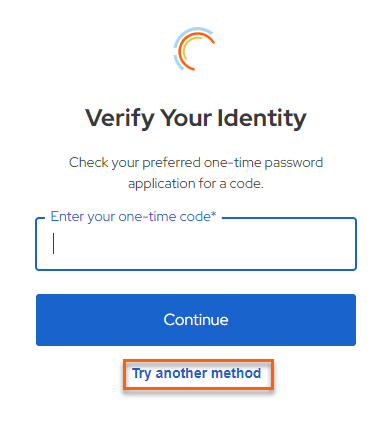This screenshot has width=392, height=422.
Task: Focus the text cursor in the code box
Action: coord(53,244)
